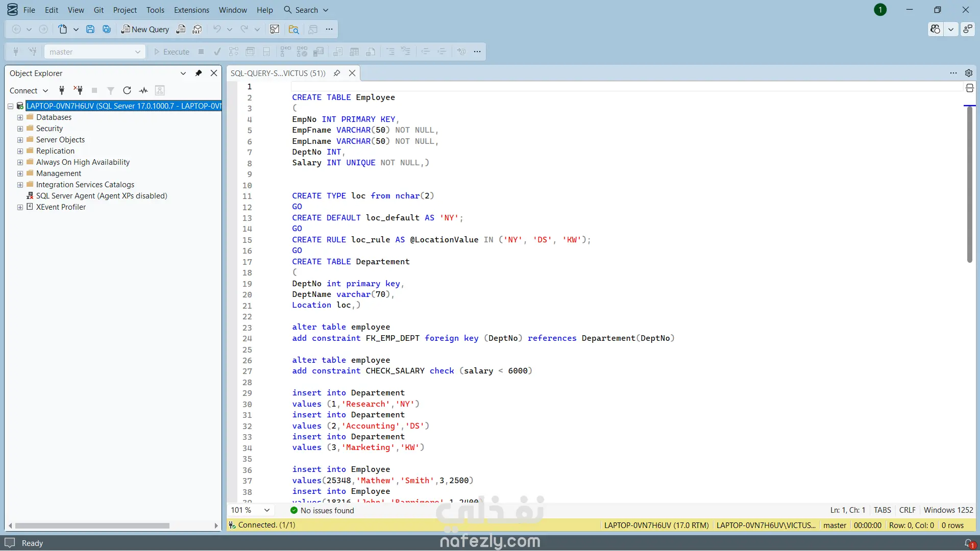
Task: Toggle pin on the SQL query tab
Action: click(337, 73)
